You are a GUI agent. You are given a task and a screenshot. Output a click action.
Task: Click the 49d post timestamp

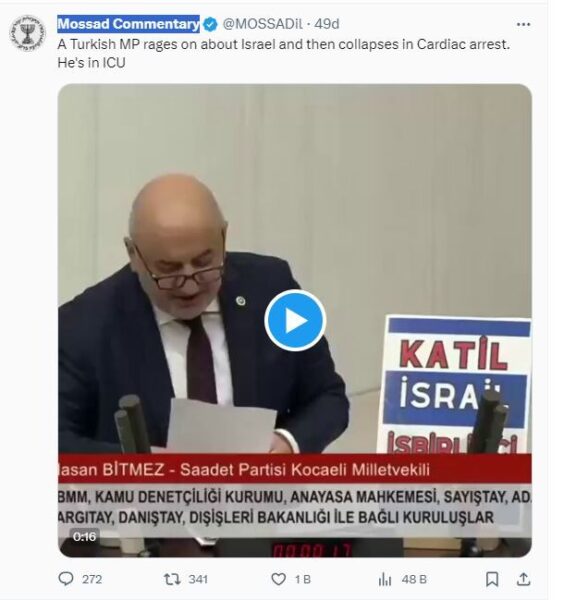click(x=327, y=24)
